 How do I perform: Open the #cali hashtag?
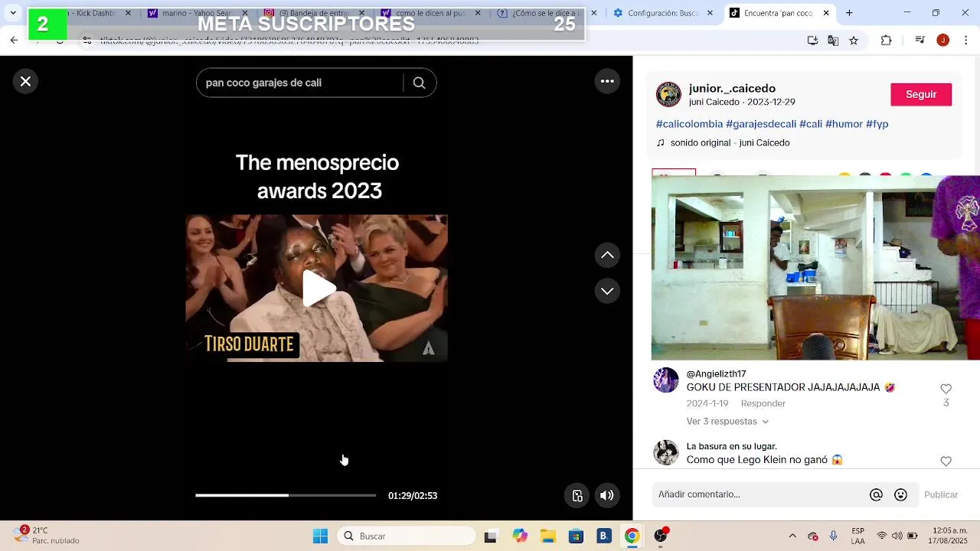[811, 124]
